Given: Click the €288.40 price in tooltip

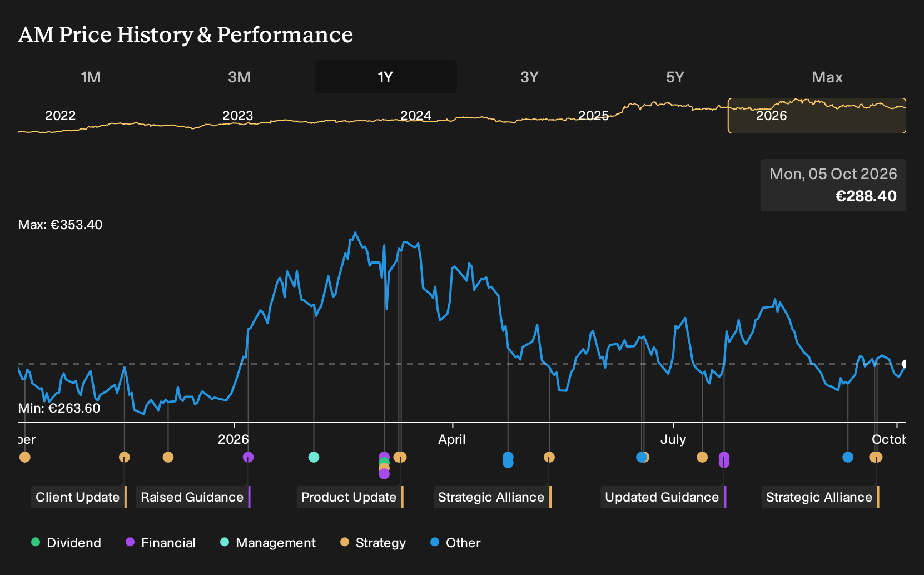Looking at the screenshot, I should click(x=866, y=196).
